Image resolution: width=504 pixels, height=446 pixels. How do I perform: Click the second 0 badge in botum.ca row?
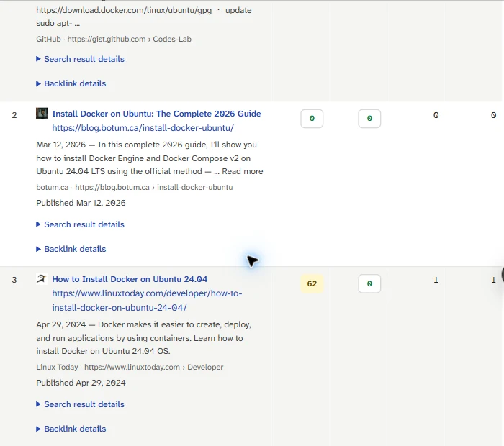pyautogui.click(x=369, y=119)
